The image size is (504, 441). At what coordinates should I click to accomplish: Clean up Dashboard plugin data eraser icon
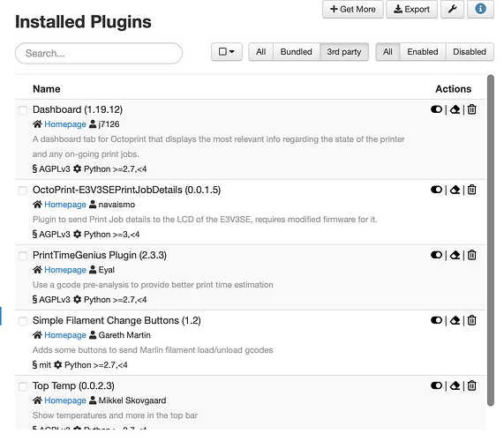coord(455,109)
